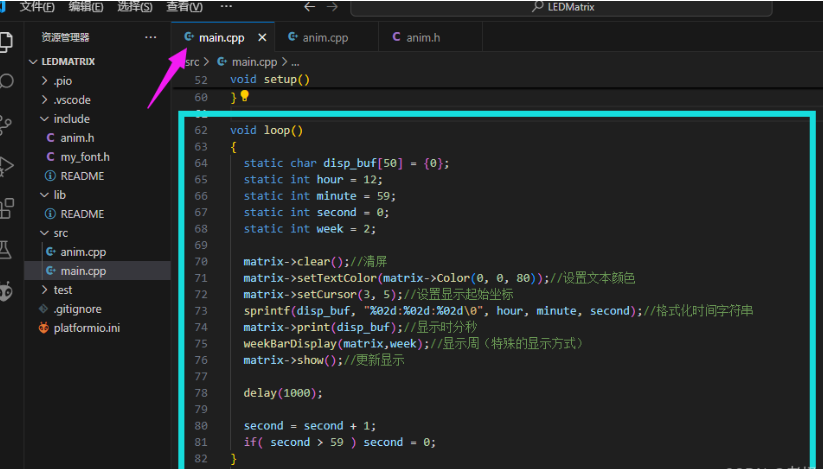Navigate forward with the right arrow
The image size is (823, 469).
pos(332,7)
